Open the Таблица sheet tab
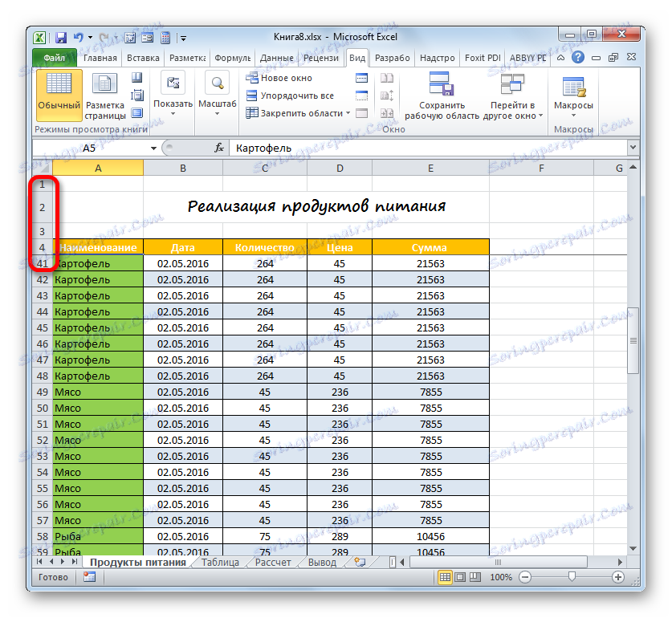 [x=220, y=563]
